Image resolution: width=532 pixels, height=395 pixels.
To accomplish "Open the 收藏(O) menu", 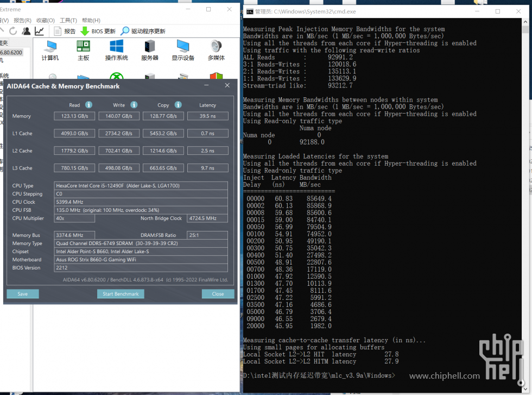I will [x=46, y=21].
